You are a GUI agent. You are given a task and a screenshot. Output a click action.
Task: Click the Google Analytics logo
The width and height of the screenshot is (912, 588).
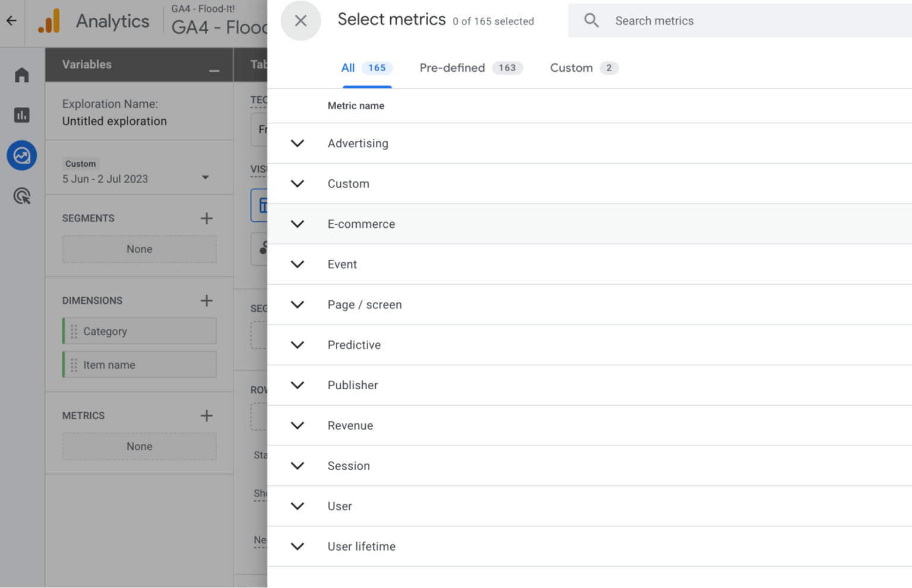tap(49, 20)
